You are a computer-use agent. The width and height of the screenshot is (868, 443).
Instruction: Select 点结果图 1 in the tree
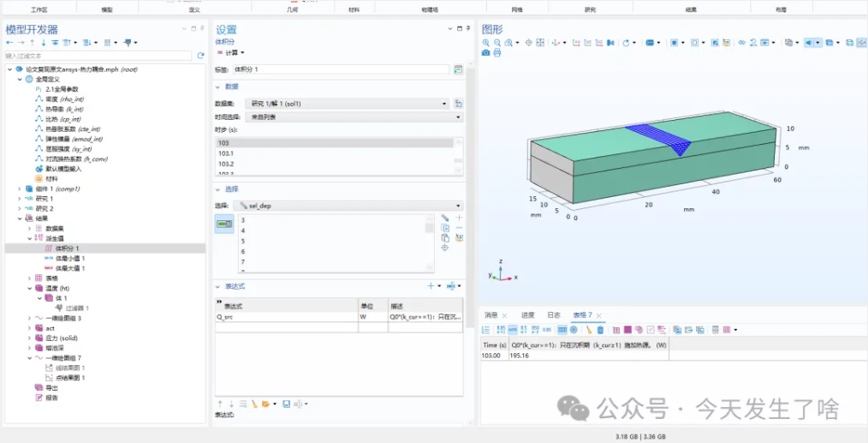pos(69,378)
